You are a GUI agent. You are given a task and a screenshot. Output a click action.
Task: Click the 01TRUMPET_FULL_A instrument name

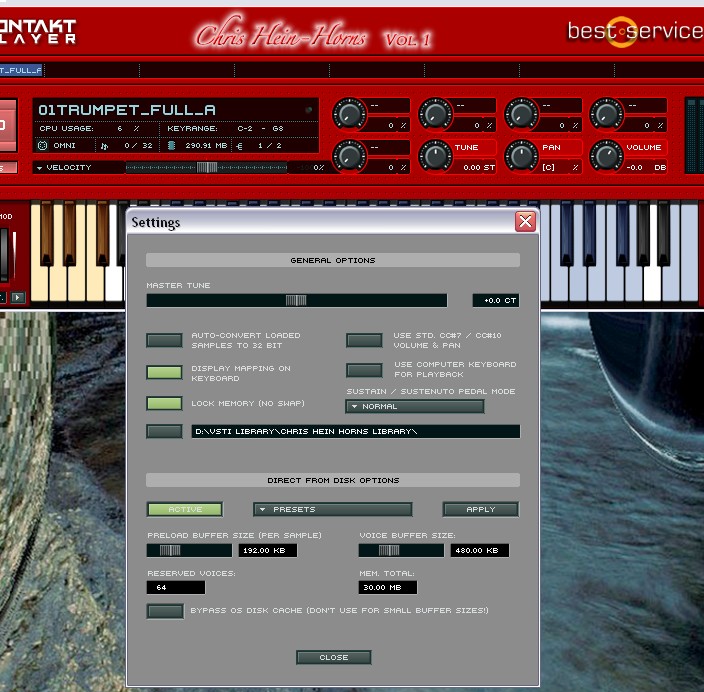[x=127, y=110]
